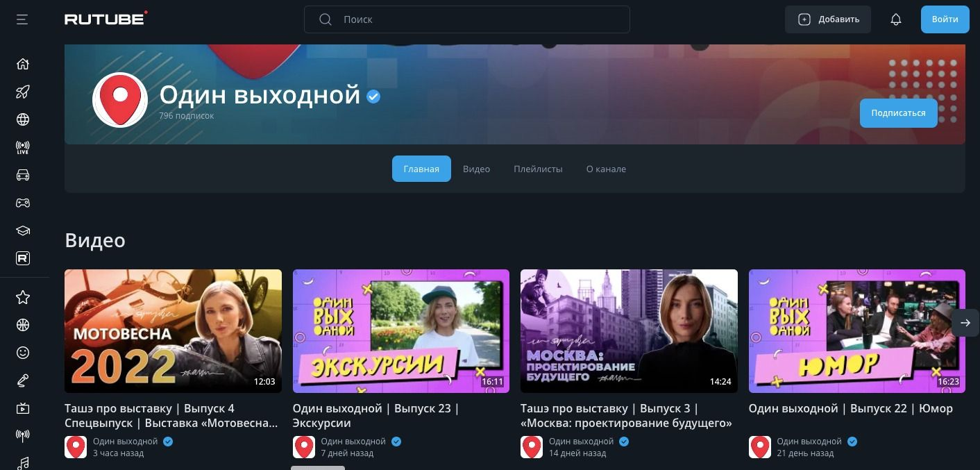Open the gamepad games icon

(x=23, y=203)
